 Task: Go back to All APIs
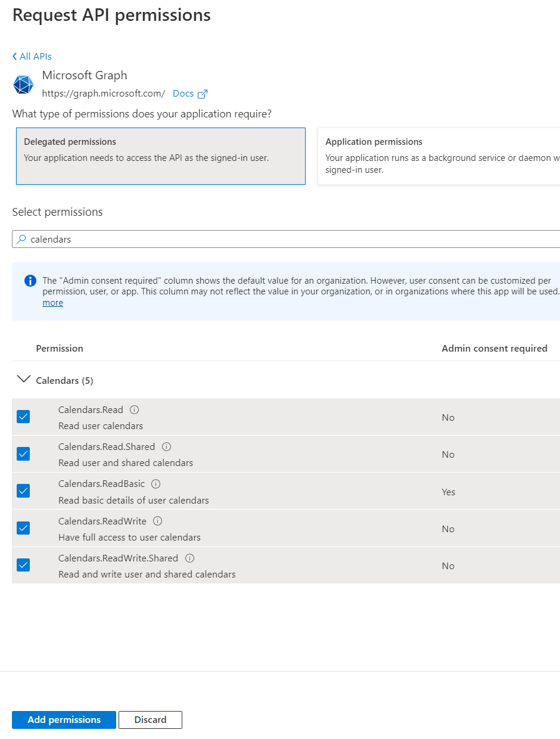pyautogui.click(x=32, y=56)
